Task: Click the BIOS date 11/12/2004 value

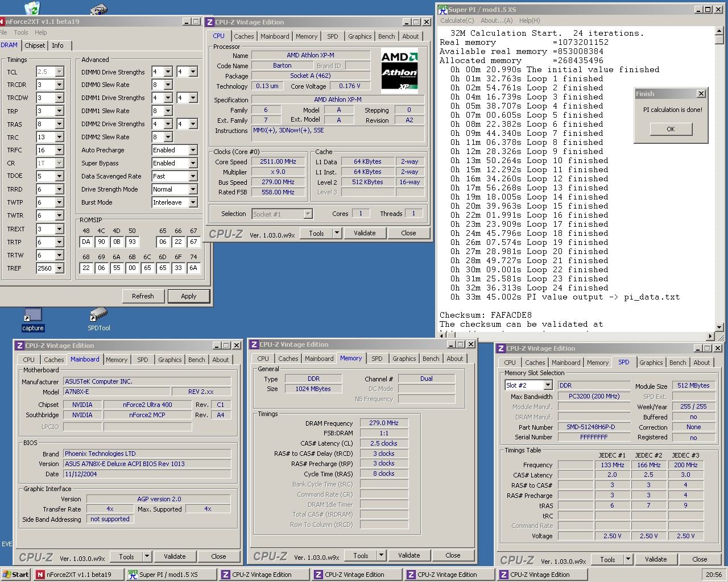Action: coord(147,474)
